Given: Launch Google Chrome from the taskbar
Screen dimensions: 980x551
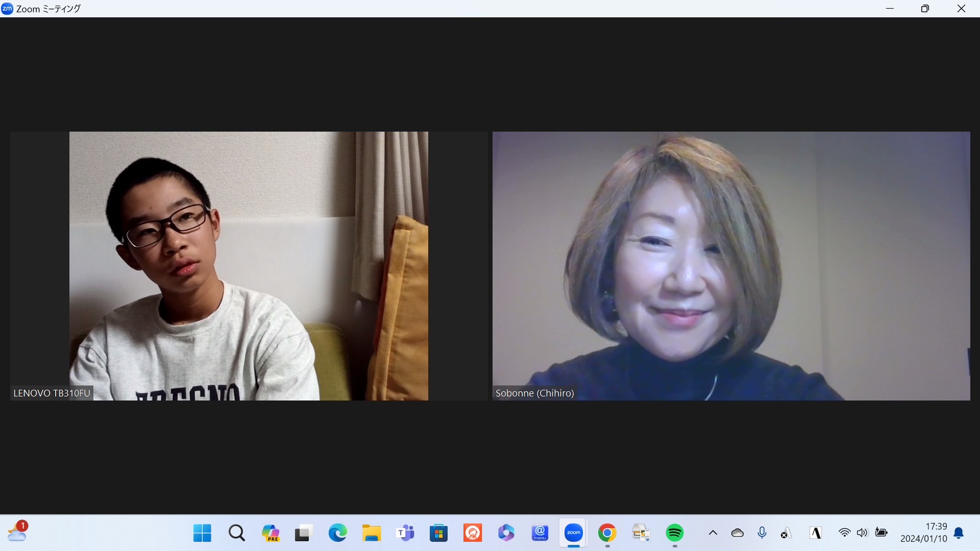Looking at the screenshot, I should coord(607,533).
